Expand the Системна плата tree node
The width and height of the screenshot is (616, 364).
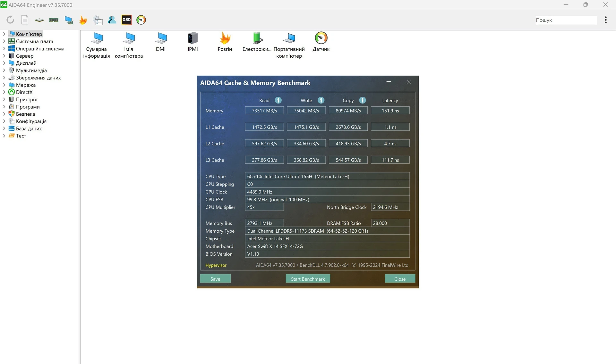pos(4,41)
